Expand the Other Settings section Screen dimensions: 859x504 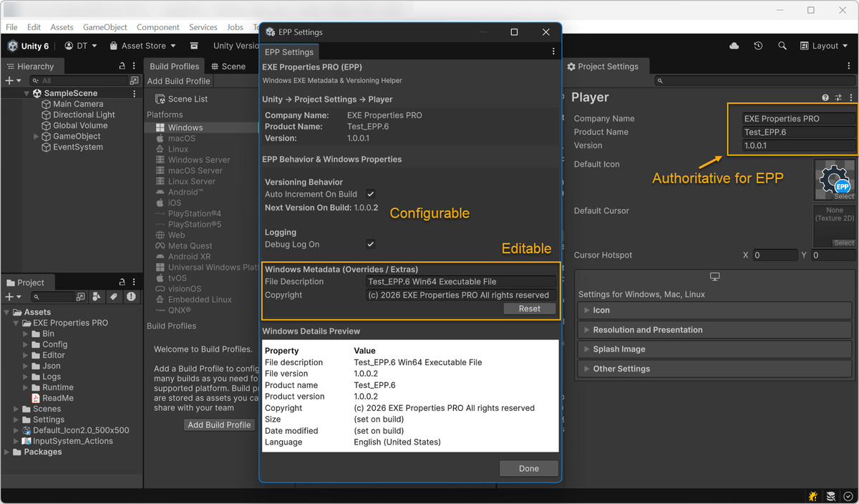pos(621,369)
